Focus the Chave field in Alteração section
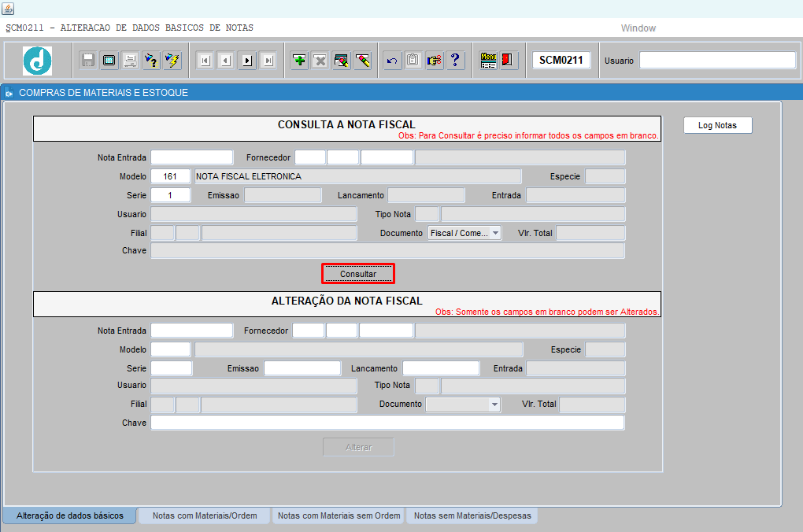Image resolution: width=803 pixels, height=532 pixels. click(x=387, y=423)
